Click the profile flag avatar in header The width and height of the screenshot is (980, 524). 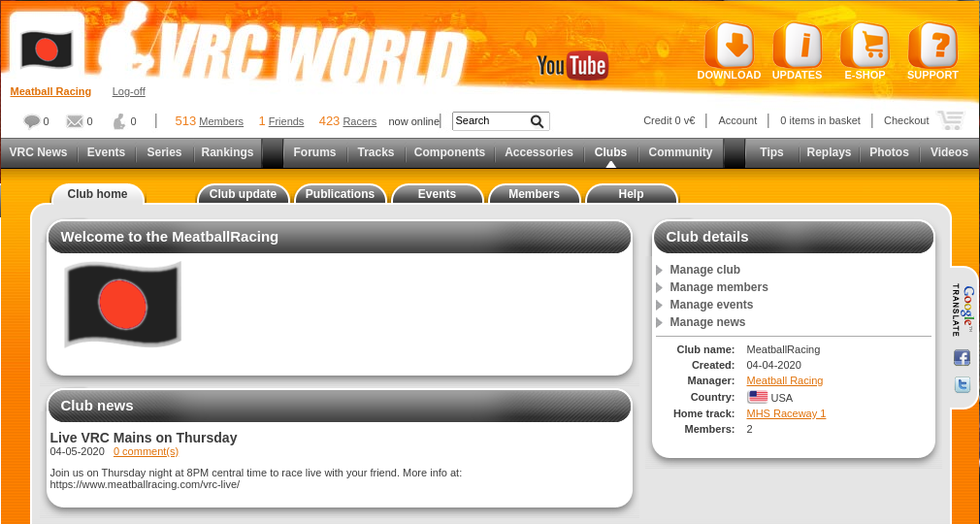click(47, 49)
